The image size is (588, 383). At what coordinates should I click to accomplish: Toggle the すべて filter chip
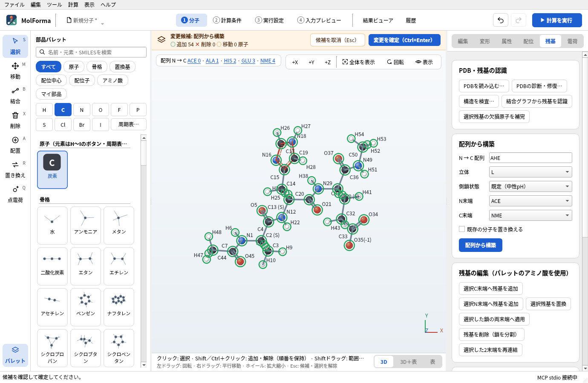coord(48,67)
